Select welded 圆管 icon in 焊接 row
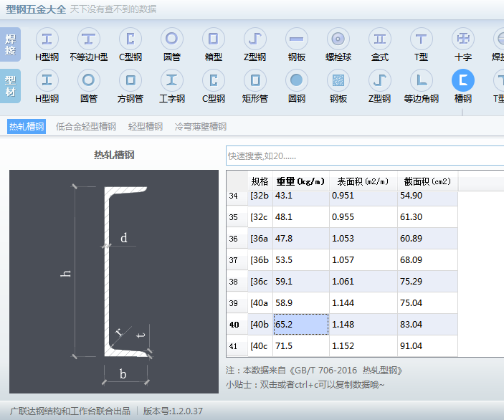The height and width of the screenshot is (420, 504). 172,39
